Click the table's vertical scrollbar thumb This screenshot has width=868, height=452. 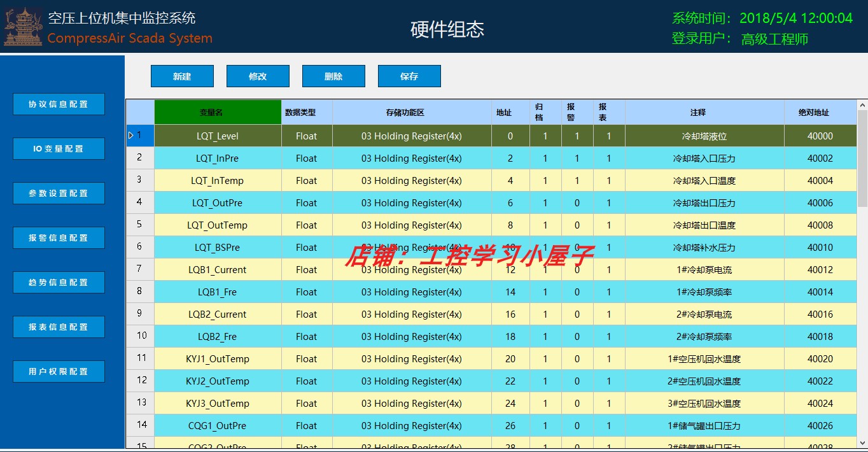coord(862,159)
